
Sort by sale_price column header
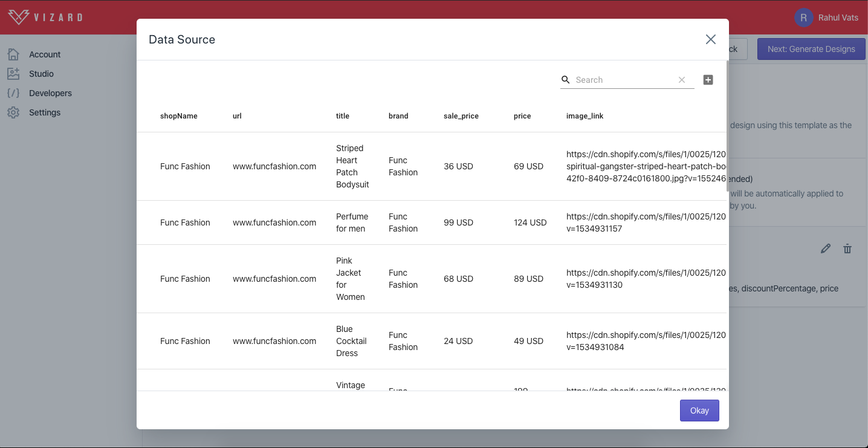461,116
